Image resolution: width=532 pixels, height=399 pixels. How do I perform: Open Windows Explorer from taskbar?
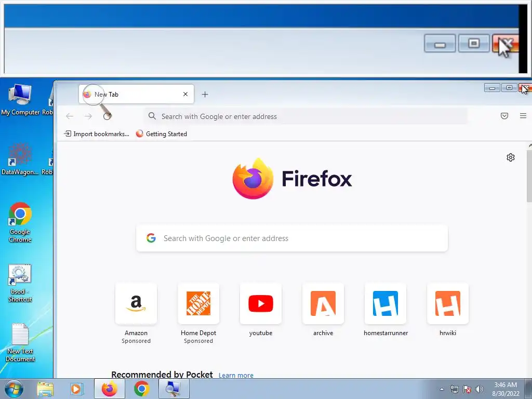pyautogui.click(x=45, y=389)
